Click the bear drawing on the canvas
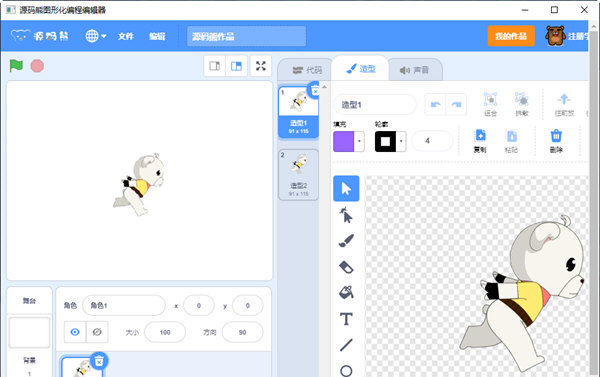Viewport: 600px width, 377px height. (523, 293)
